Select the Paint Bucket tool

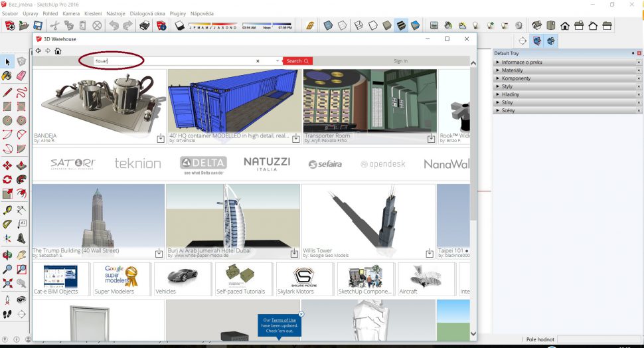(x=7, y=76)
